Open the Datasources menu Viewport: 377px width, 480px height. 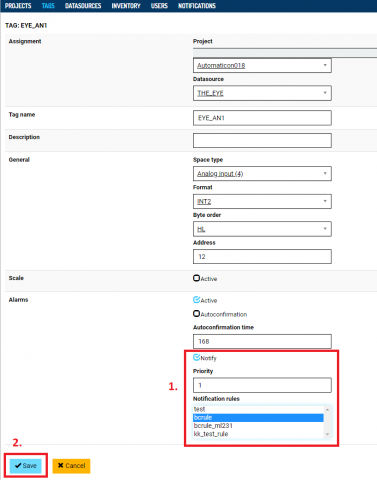(83, 6)
